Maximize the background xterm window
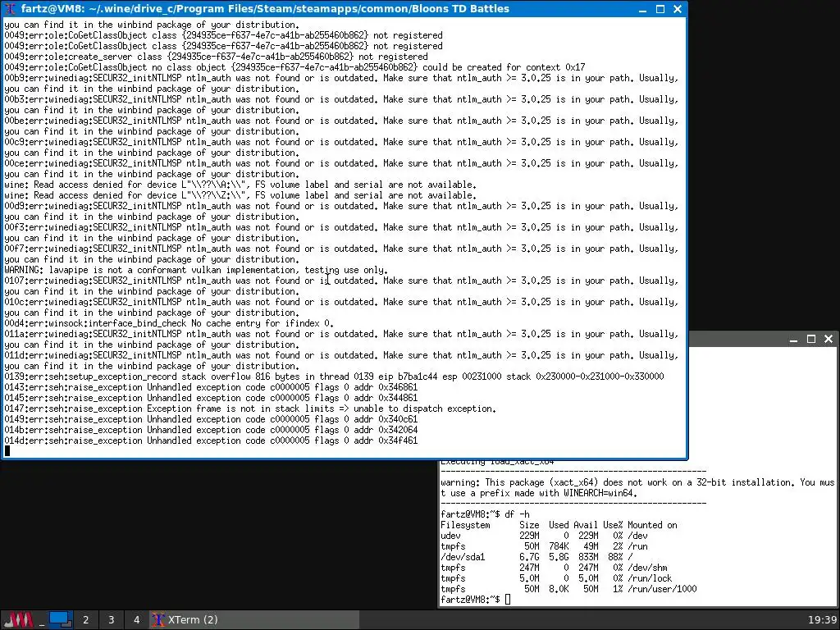840x630 pixels. pos(811,339)
